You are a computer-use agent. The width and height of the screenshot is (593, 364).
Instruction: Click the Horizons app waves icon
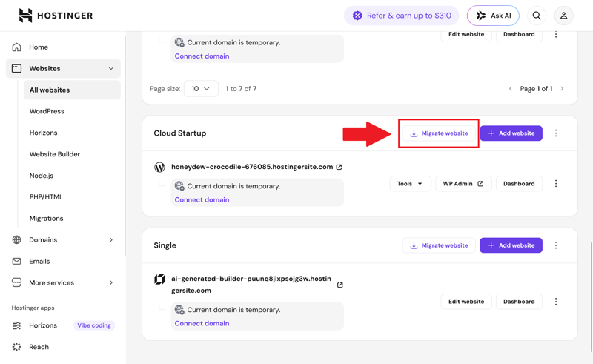(16, 325)
